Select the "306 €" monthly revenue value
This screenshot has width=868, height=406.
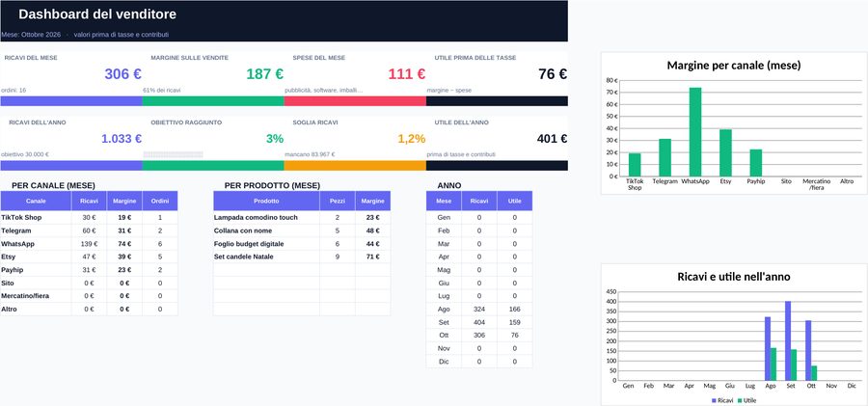pos(122,74)
